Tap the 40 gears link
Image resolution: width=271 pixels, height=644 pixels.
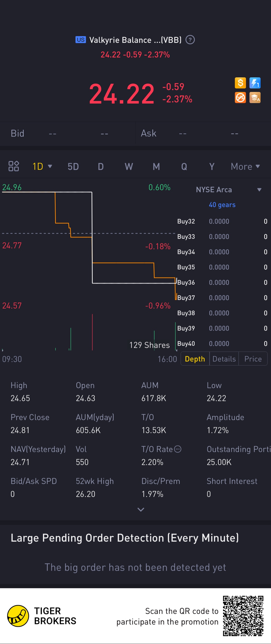[222, 205]
